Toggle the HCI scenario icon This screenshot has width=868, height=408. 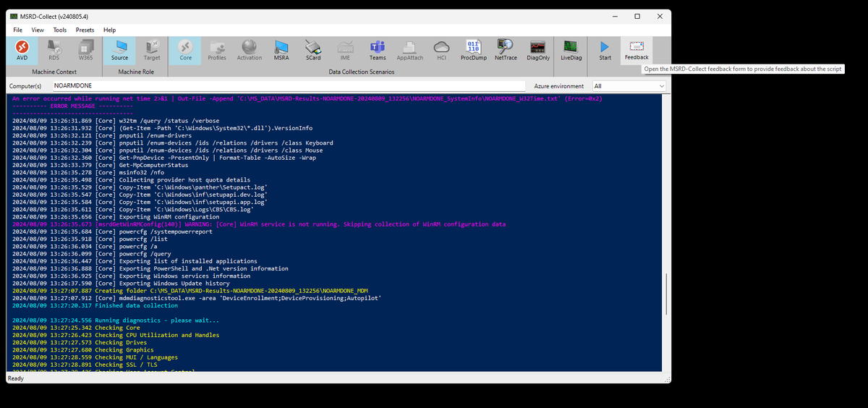441,50
